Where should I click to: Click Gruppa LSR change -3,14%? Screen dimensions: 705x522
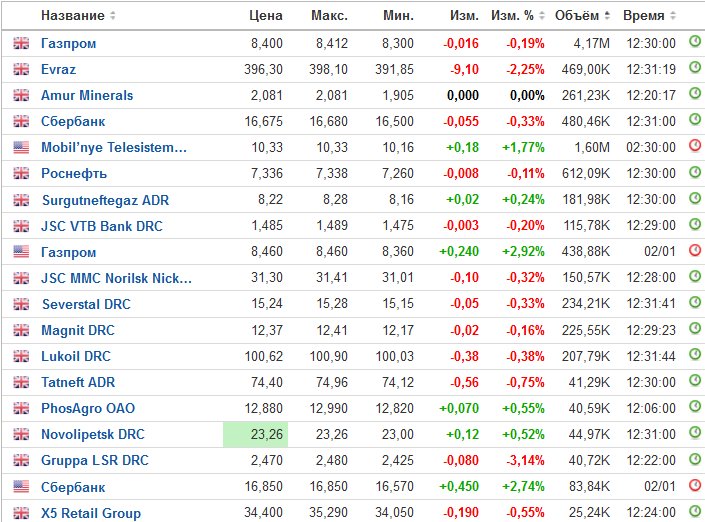click(525, 460)
